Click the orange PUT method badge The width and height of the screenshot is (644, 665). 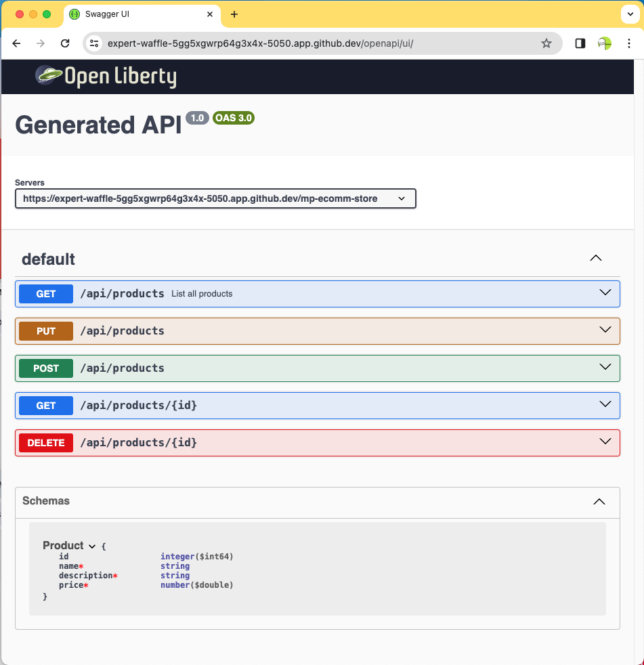[46, 331]
